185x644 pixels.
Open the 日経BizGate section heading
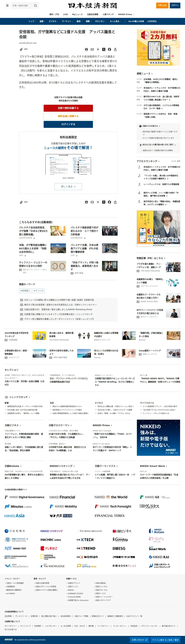[x=13, y=466]
